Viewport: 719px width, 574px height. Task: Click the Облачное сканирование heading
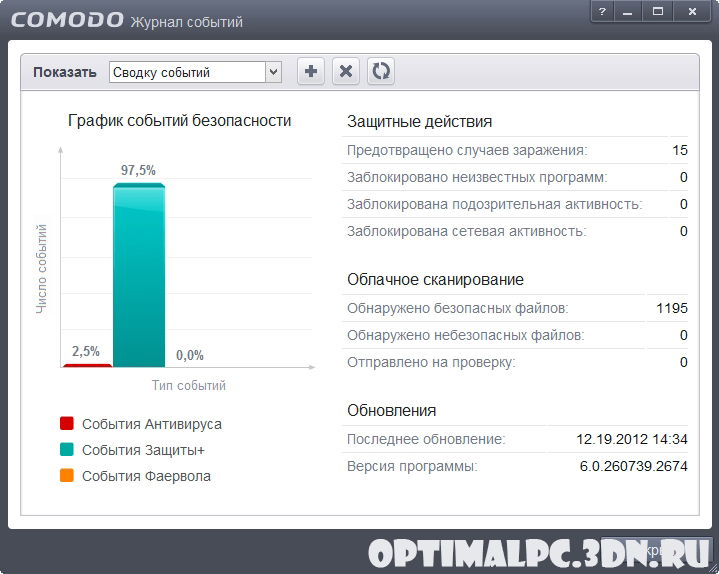pos(435,280)
